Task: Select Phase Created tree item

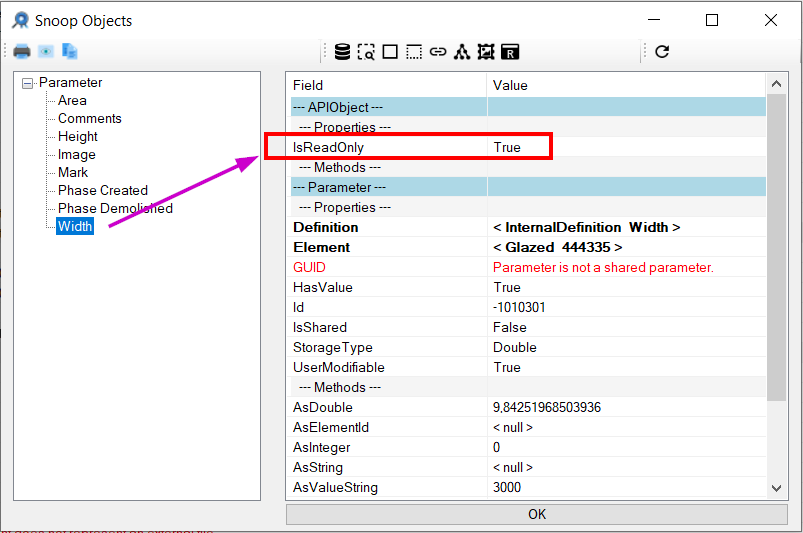Action: coord(102,190)
